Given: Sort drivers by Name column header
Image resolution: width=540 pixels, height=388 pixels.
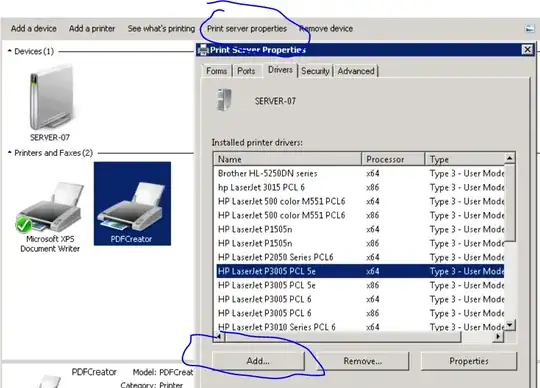Looking at the screenshot, I should coord(288,159).
